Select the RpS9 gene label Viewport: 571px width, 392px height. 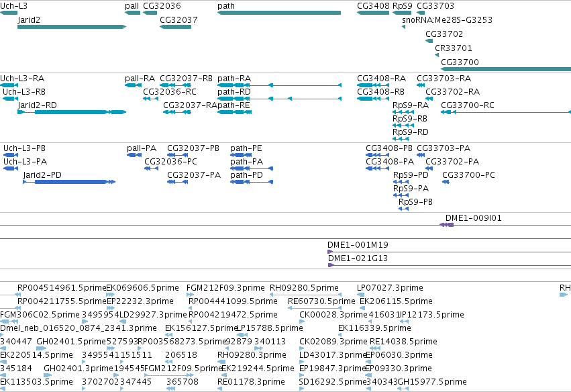click(x=403, y=6)
